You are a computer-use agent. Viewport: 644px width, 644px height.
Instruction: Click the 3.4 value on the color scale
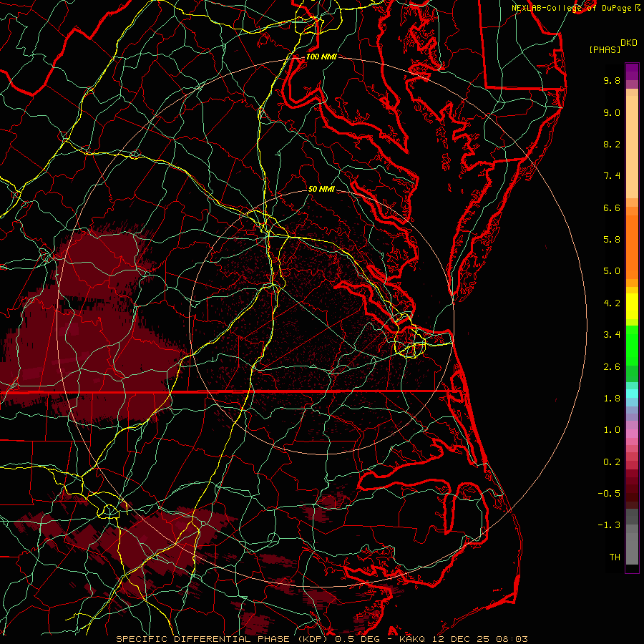pos(612,335)
